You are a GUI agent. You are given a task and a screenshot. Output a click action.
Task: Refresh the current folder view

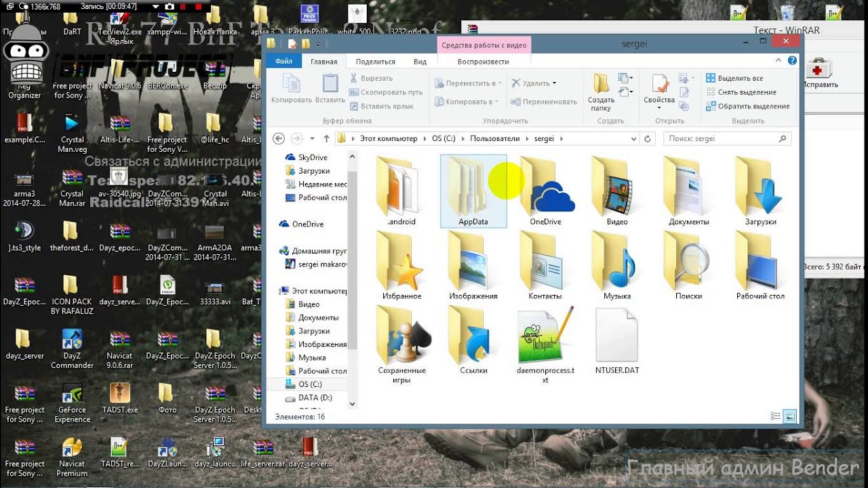[648, 138]
